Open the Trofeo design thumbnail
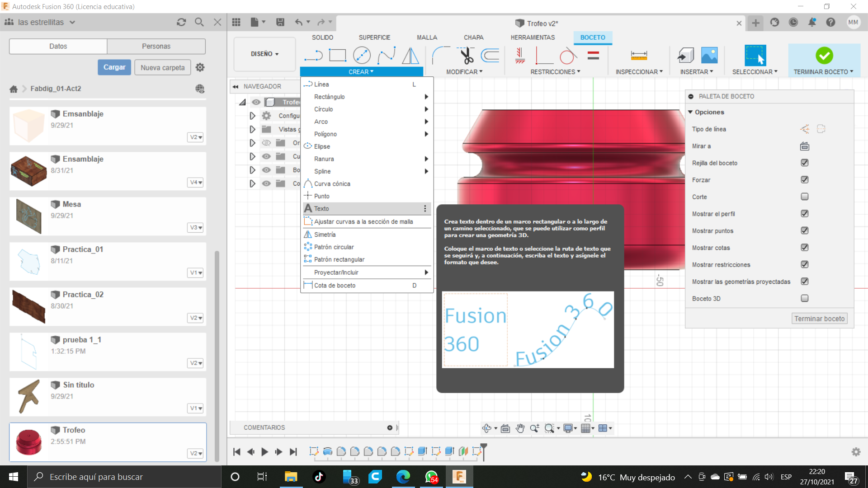868x488 pixels. coord(28,441)
